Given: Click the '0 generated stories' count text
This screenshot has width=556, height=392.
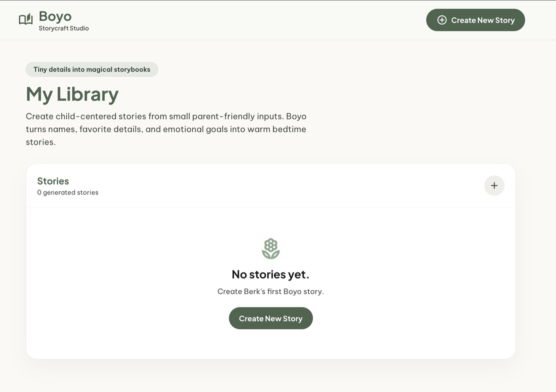Looking at the screenshot, I should (x=68, y=192).
